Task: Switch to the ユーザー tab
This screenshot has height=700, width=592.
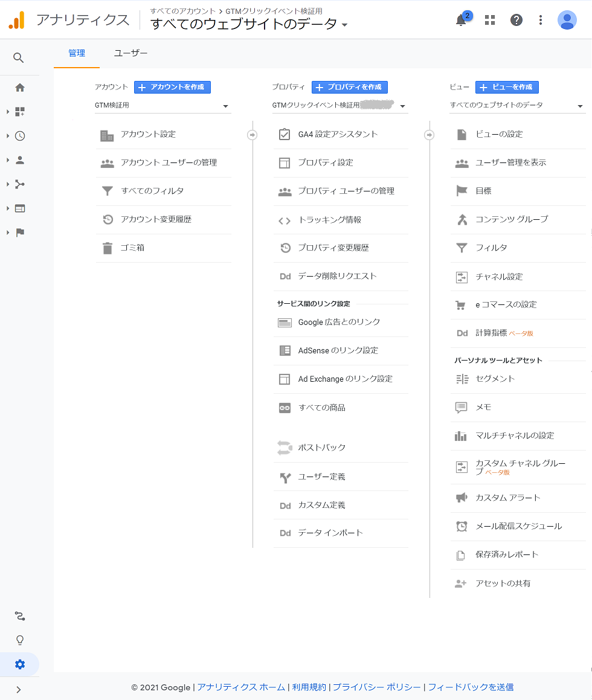Action: tap(130, 53)
